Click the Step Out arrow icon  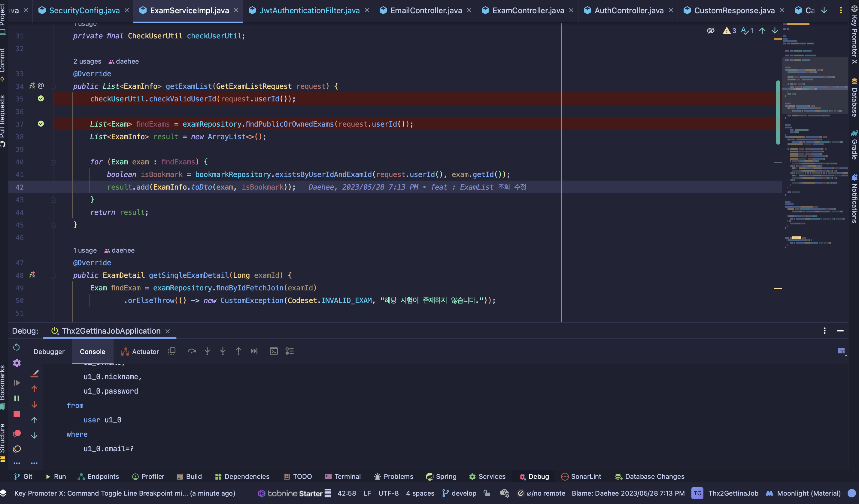pyautogui.click(x=238, y=351)
